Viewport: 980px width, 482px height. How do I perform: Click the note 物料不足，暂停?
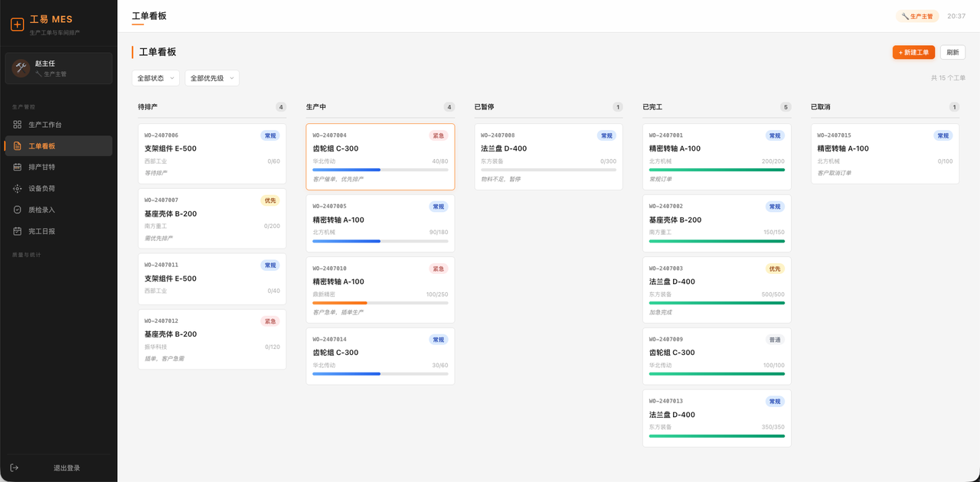[501, 179]
